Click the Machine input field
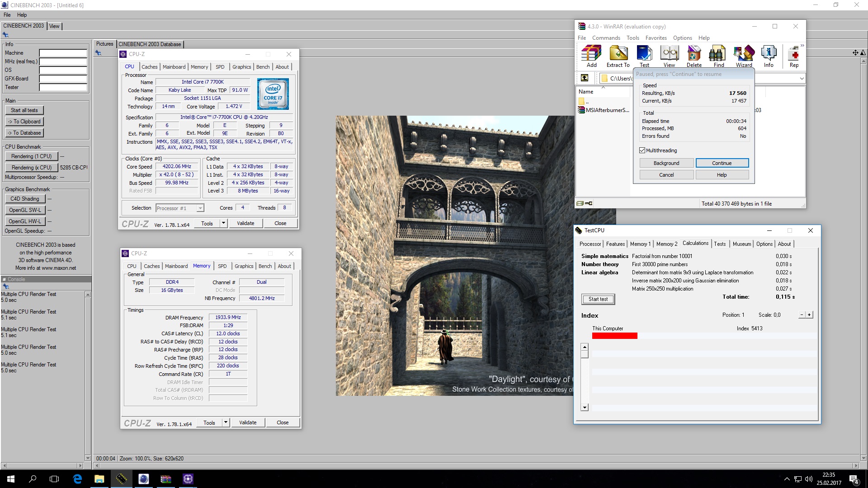The width and height of the screenshot is (868, 488). pos(63,53)
